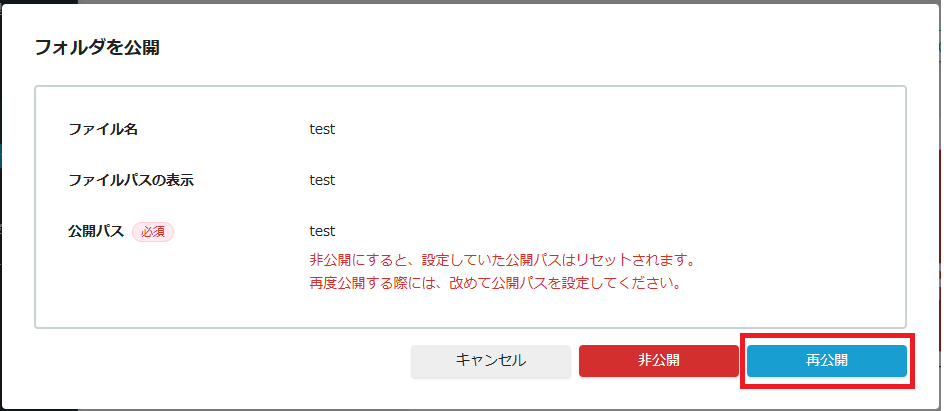
Task: Click empty footer space left of キャンセル
Action: tap(220, 361)
